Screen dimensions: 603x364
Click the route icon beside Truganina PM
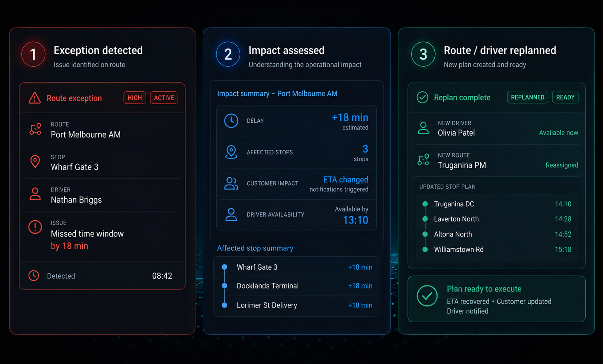tap(423, 160)
